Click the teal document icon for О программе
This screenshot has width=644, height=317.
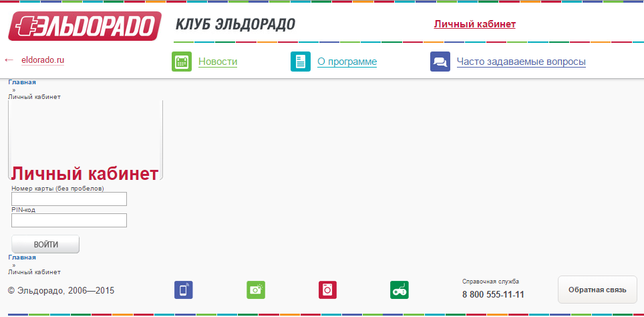pyautogui.click(x=301, y=62)
